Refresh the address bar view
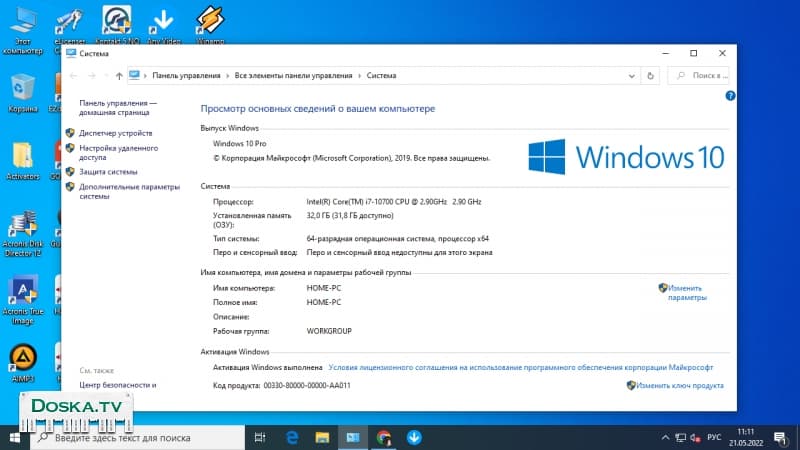800x450 pixels. (651, 75)
